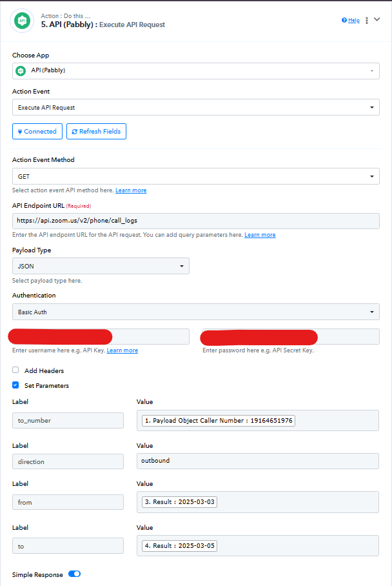Click the direction label field
Screen dimensions: 392x586
(x=68, y=461)
